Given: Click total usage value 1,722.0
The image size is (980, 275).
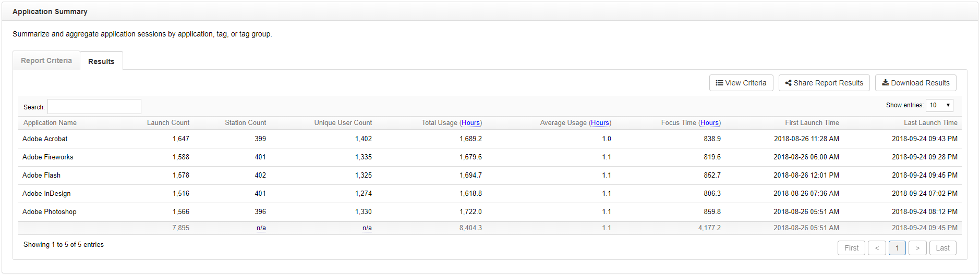Looking at the screenshot, I should point(470,212).
